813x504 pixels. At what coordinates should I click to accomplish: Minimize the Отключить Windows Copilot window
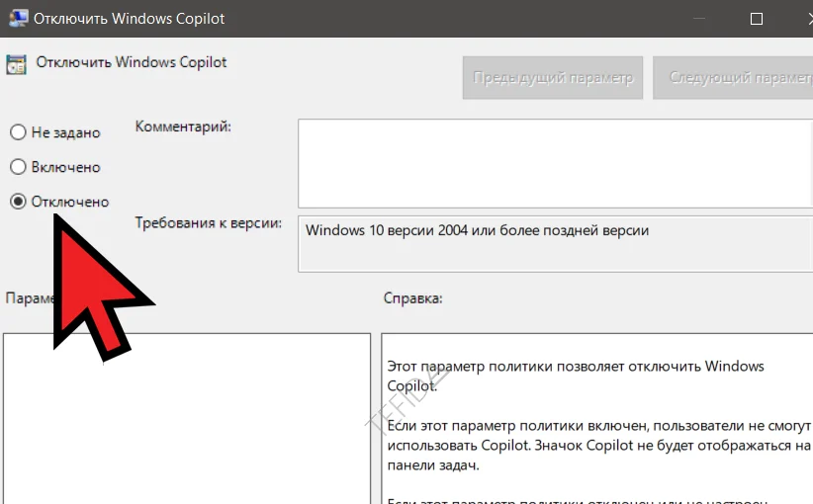coord(699,19)
